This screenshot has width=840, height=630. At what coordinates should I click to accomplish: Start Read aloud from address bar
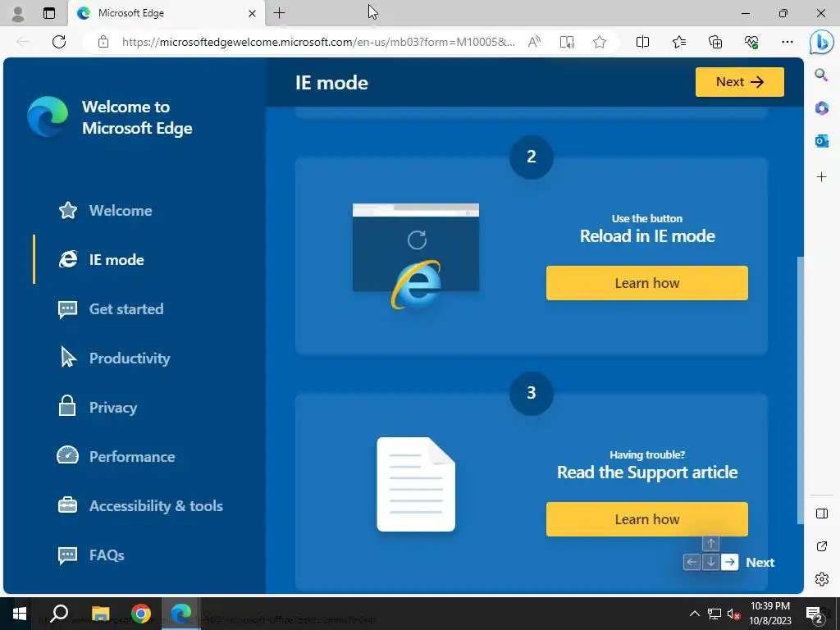tap(534, 42)
